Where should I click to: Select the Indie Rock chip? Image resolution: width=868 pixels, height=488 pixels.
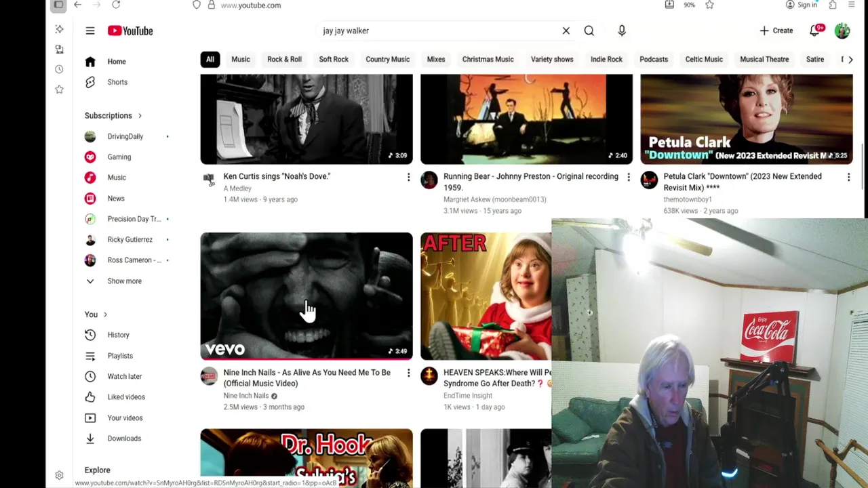click(606, 60)
